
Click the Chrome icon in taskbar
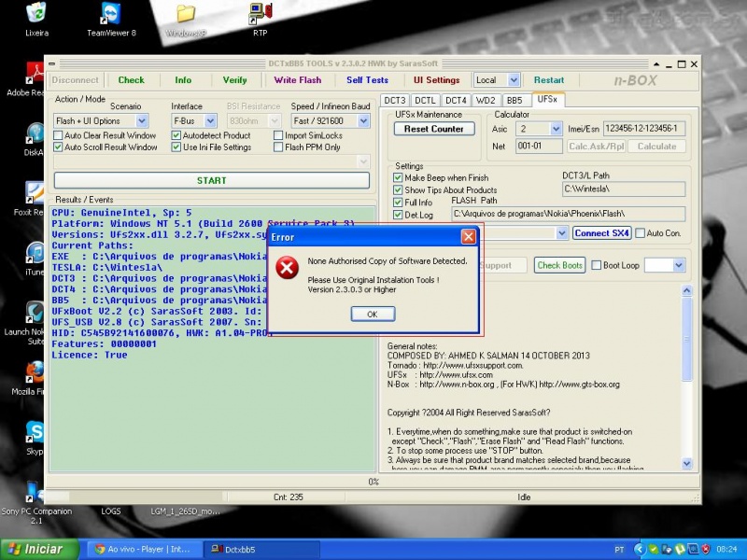100,549
